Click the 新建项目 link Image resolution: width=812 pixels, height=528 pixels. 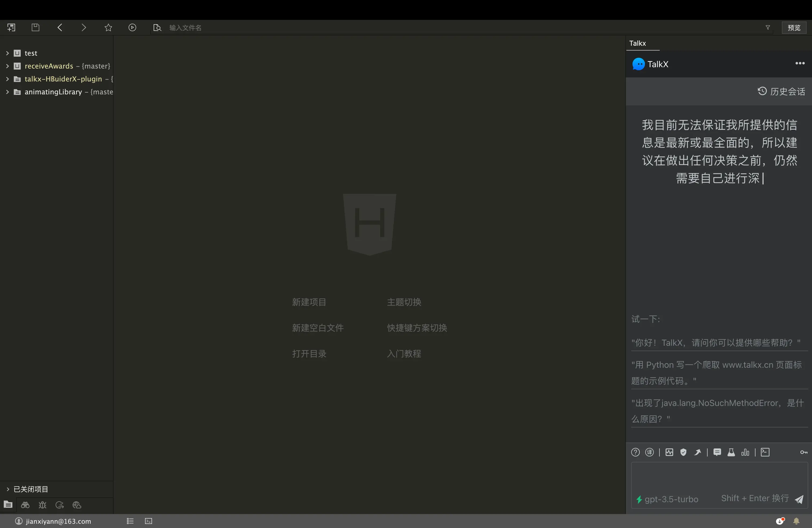click(x=309, y=302)
